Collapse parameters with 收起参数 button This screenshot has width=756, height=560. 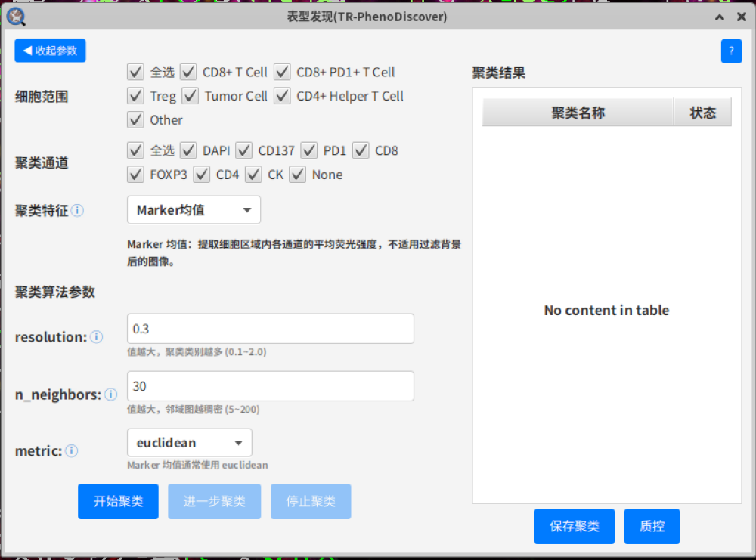[50, 51]
